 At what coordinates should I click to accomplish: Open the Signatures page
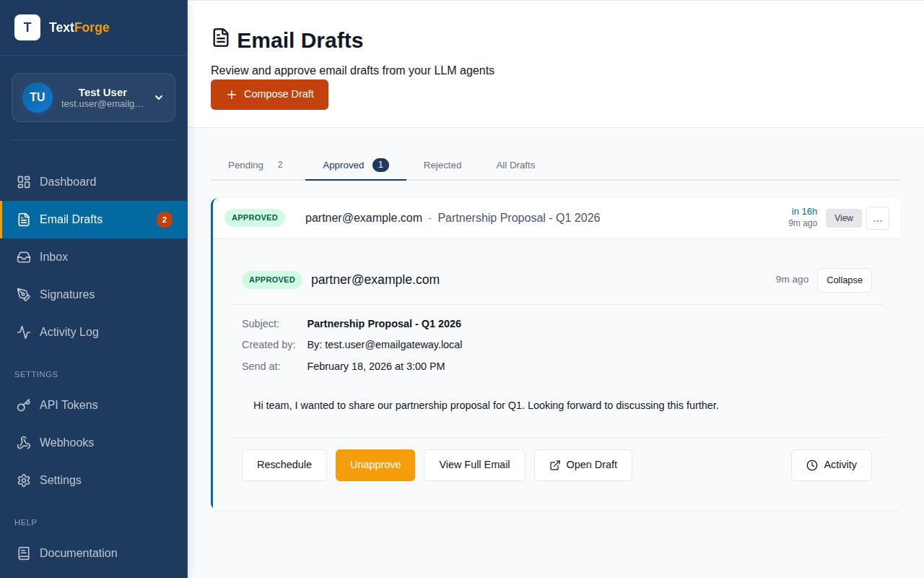tap(94, 295)
